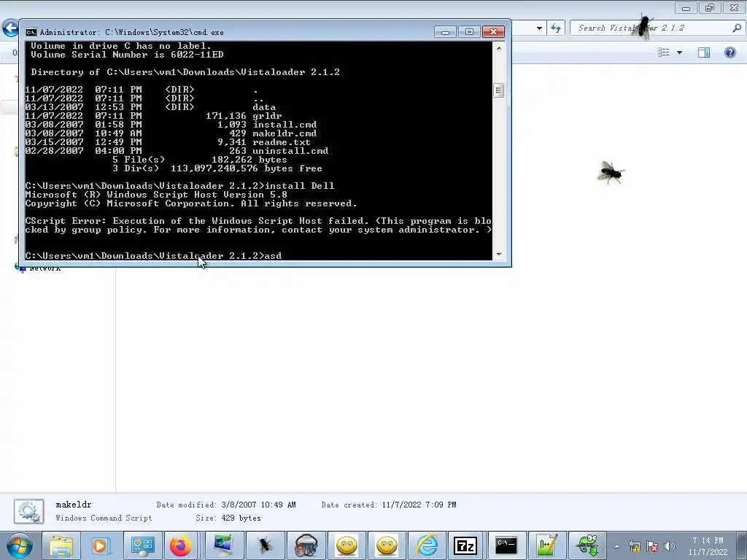Click the fly program taskbar icon
Image resolution: width=747 pixels, height=560 pixels.
pyautogui.click(x=265, y=545)
